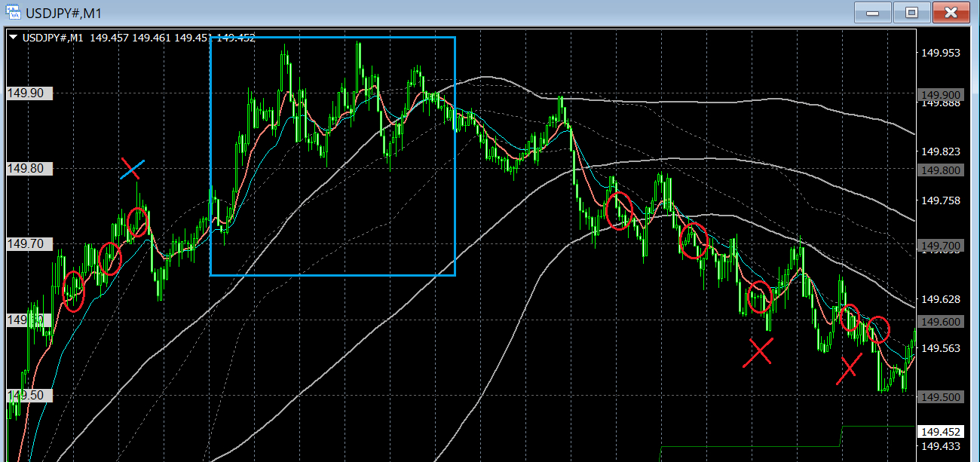Click the USDJPY#,M1 window title text
Viewport: 980px width, 462px height.
pos(64,13)
